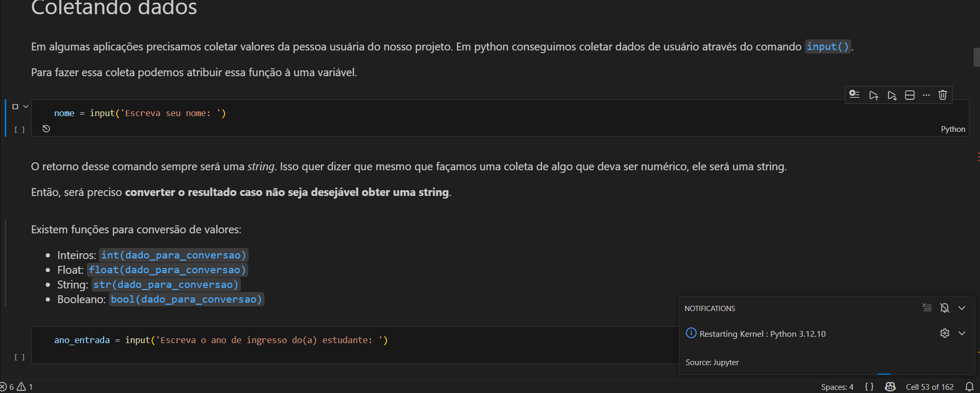Execute above cells with the play-up-arrow icon
Viewport: 980px width, 393px height.
[x=873, y=95]
